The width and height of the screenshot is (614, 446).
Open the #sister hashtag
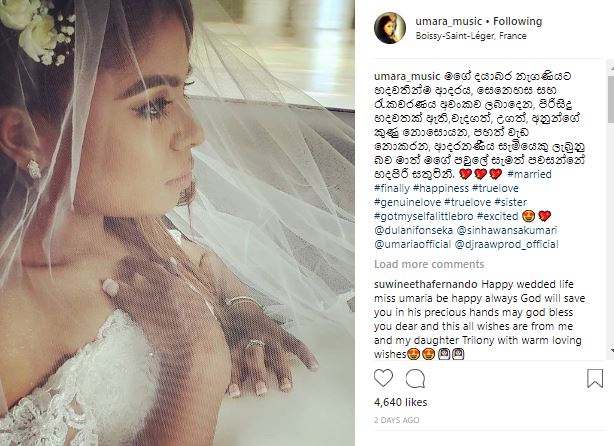pyautogui.click(x=511, y=202)
